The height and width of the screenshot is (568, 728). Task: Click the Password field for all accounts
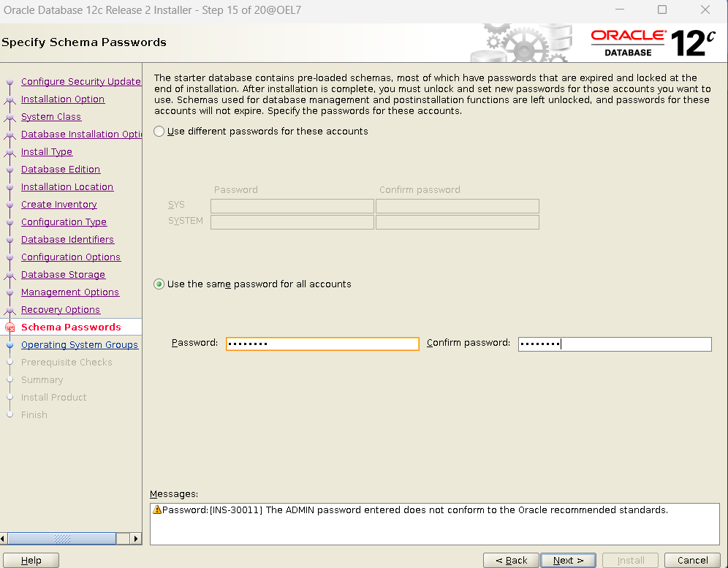(x=322, y=344)
